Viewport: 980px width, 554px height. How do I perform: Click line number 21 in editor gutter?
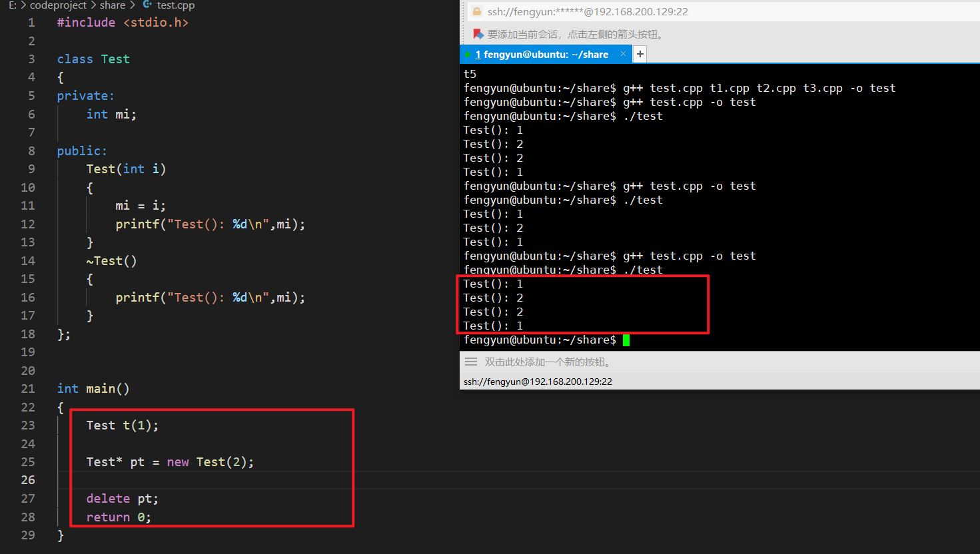pos(28,389)
